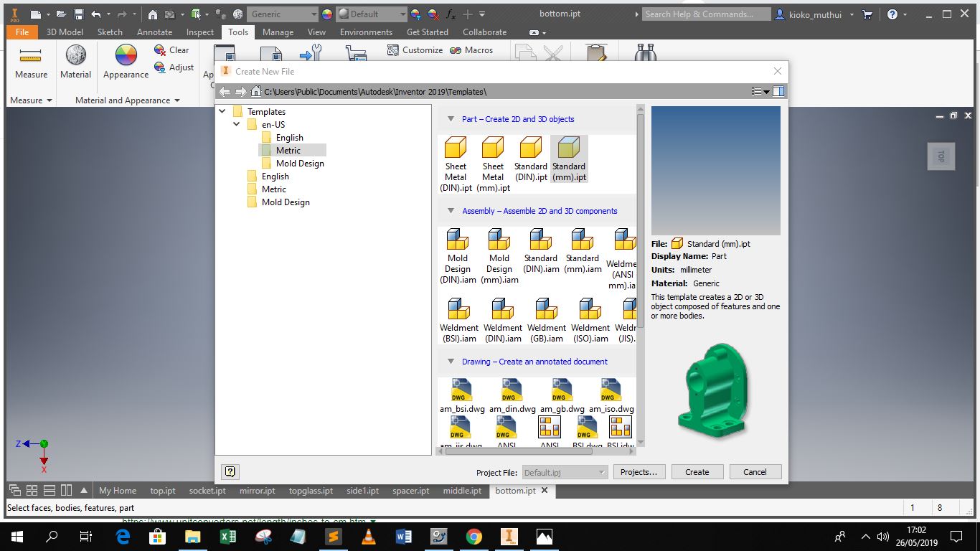
Task: Toggle the preview pane in the dialog
Action: (778, 91)
